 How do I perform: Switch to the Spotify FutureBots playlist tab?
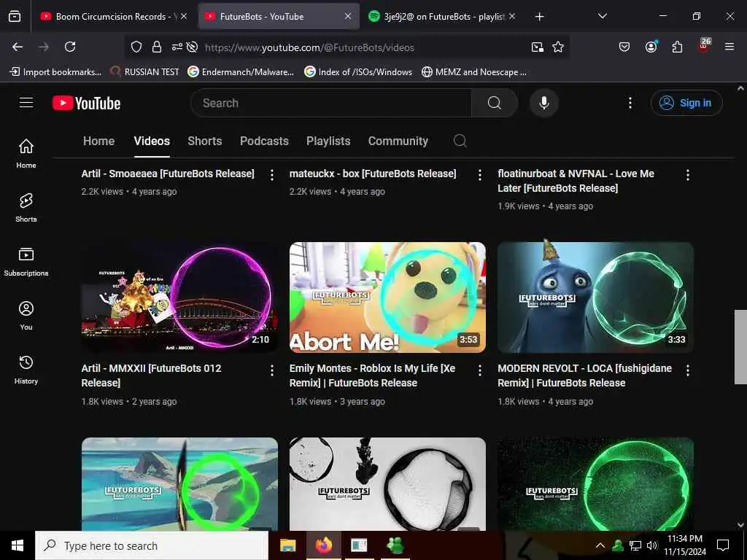tap(441, 17)
